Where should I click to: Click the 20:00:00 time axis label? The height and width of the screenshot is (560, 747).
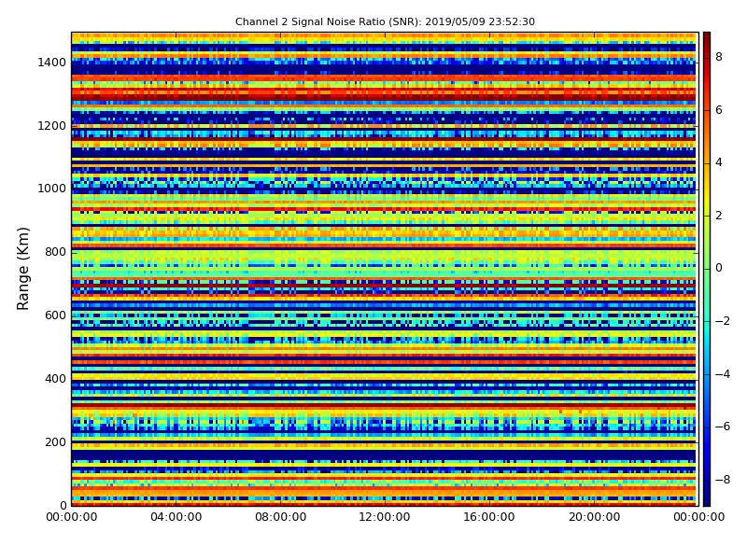tap(594, 517)
